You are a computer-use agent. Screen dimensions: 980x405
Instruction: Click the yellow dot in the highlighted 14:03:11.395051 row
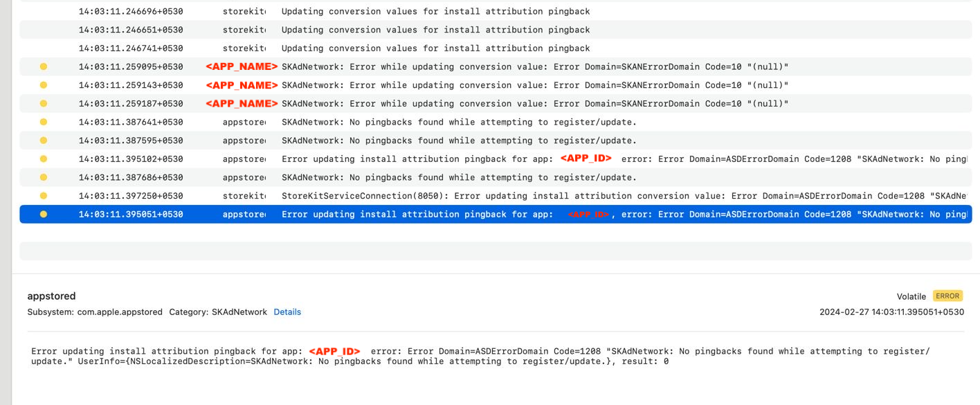point(43,215)
